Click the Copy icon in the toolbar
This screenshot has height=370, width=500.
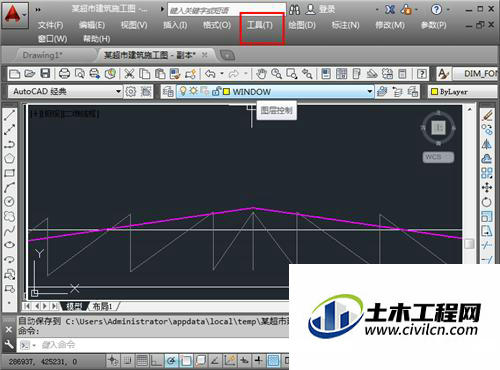point(144,74)
